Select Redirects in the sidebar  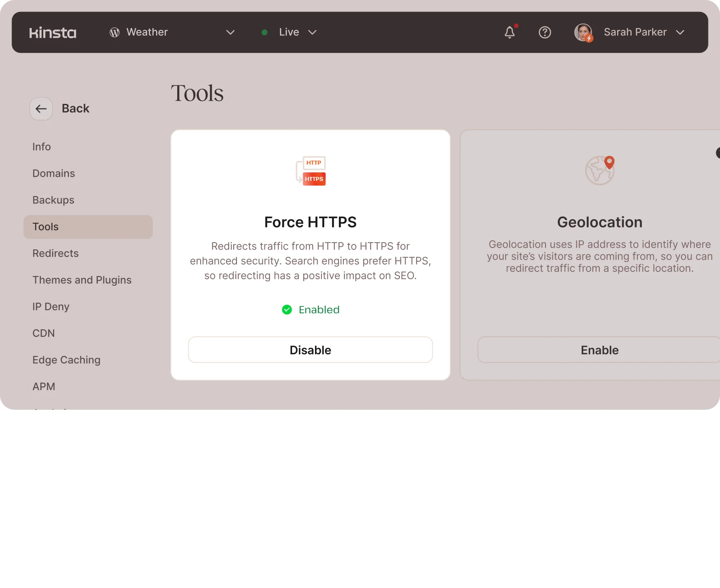pyautogui.click(x=56, y=254)
